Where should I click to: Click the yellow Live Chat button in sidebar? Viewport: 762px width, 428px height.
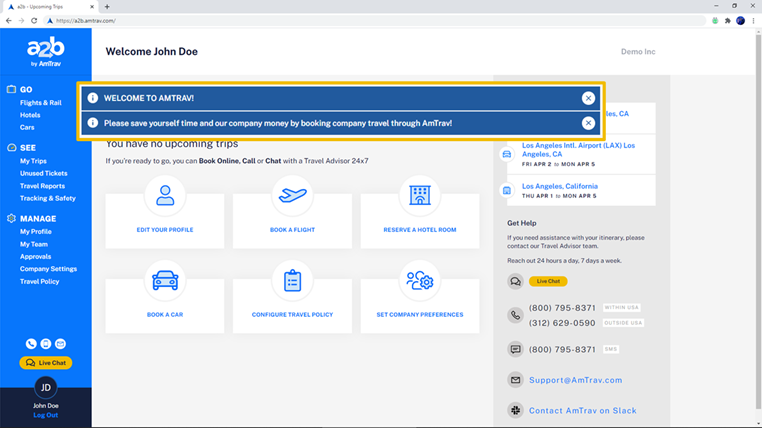pyautogui.click(x=45, y=363)
